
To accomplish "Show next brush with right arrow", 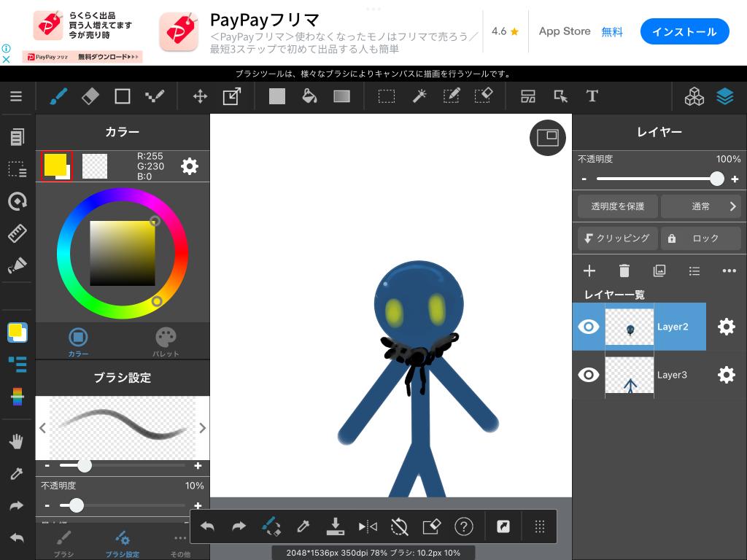I will pos(202,428).
